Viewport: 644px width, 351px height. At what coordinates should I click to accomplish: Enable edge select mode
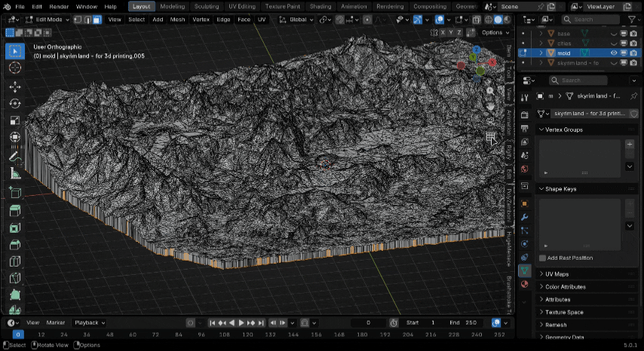[88, 20]
